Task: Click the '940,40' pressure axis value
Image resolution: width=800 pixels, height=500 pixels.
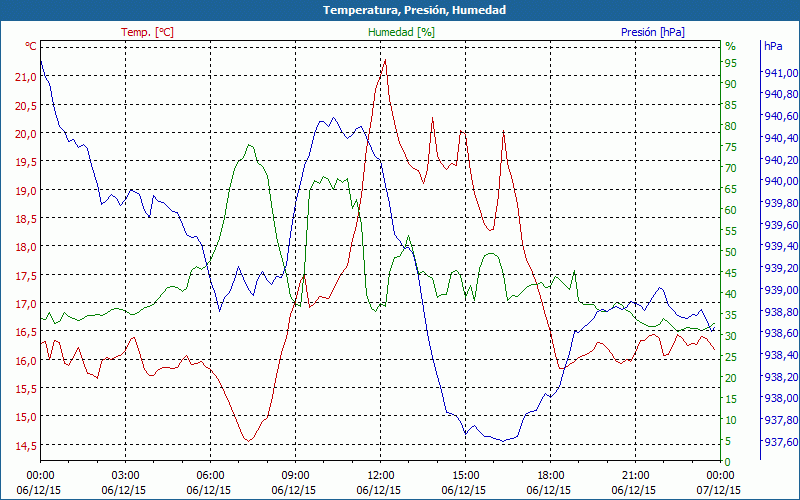Action: (x=781, y=138)
